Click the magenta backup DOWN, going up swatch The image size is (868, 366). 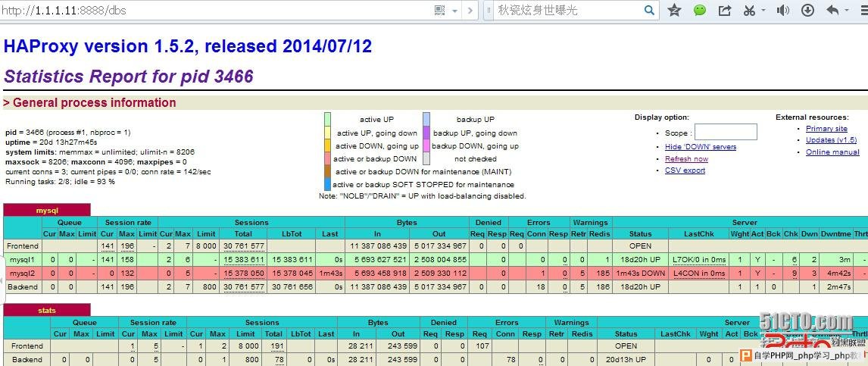(x=426, y=145)
